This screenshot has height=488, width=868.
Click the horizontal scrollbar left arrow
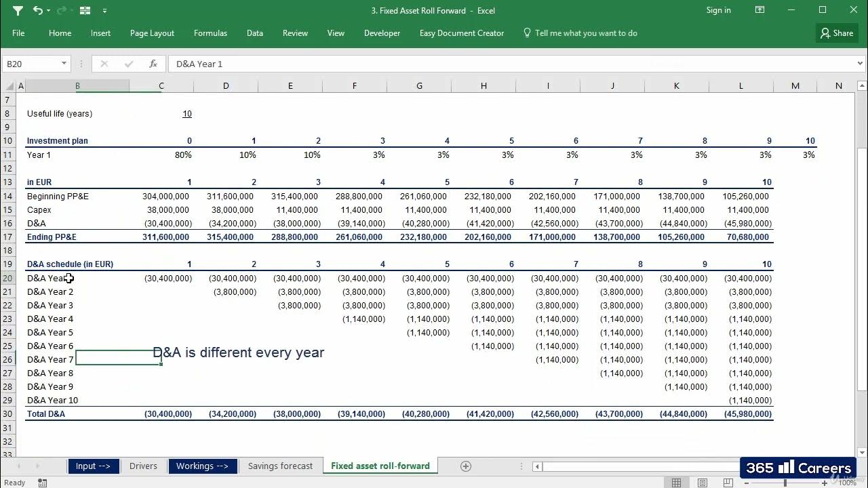(537, 466)
